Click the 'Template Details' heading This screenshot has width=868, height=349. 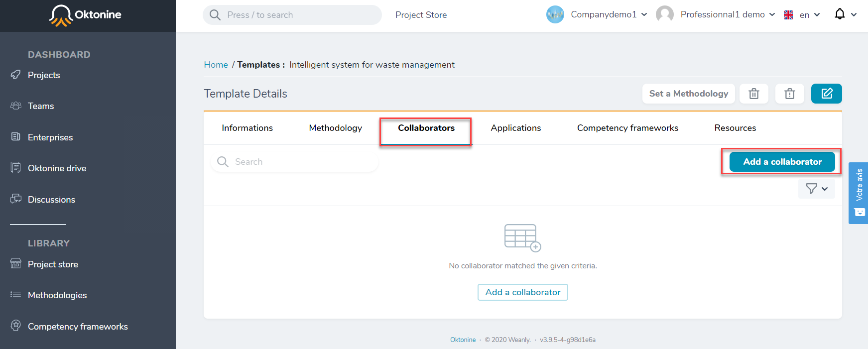[246, 94]
